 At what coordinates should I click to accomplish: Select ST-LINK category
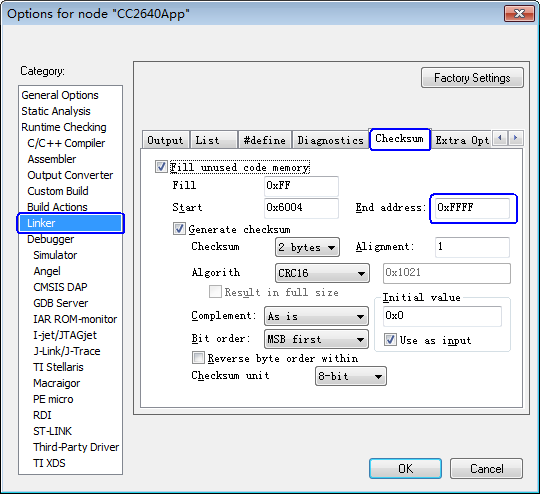click(52, 431)
